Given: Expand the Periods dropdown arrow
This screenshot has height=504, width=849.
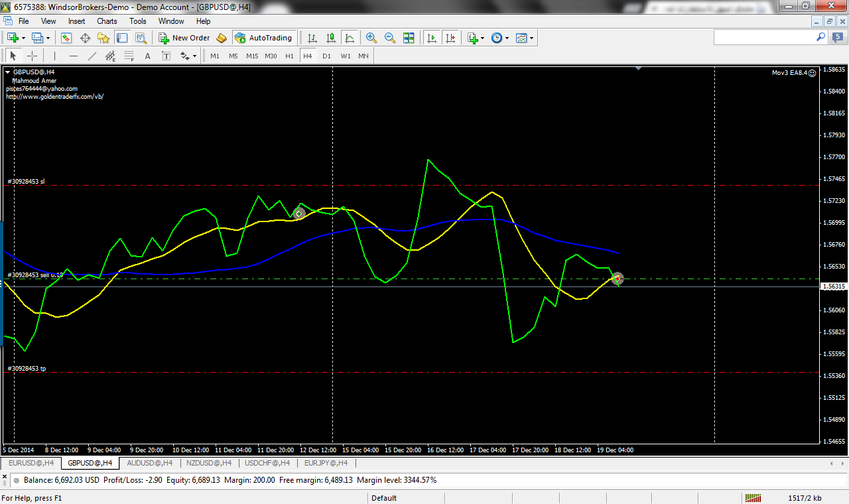Looking at the screenshot, I should tap(507, 38).
